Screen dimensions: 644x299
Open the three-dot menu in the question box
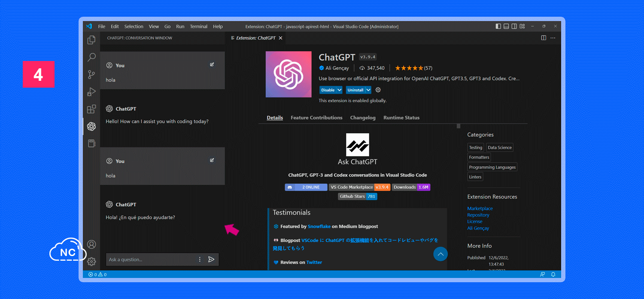click(x=200, y=259)
